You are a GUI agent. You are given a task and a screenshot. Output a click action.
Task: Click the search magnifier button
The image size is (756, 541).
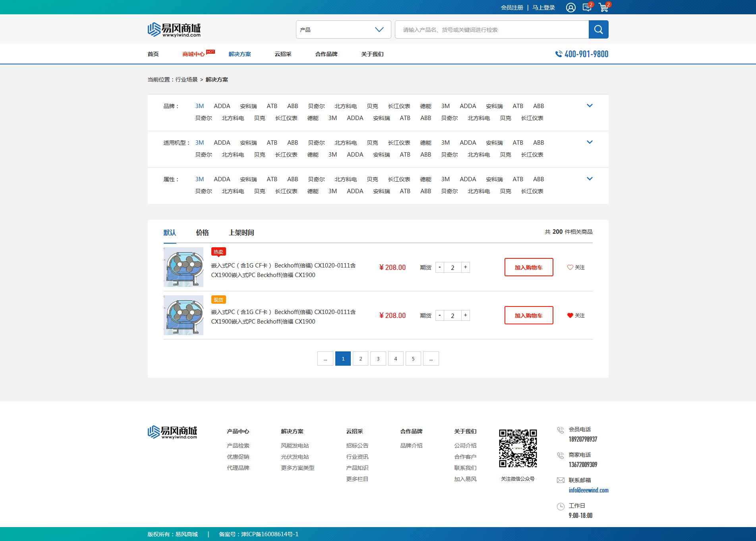coord(598,29)
